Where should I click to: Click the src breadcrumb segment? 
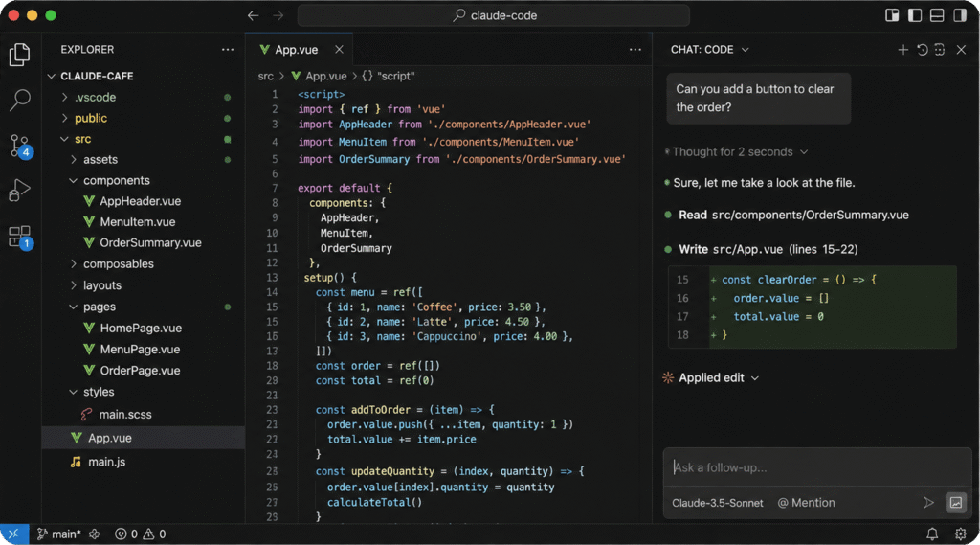coord(266,76)
